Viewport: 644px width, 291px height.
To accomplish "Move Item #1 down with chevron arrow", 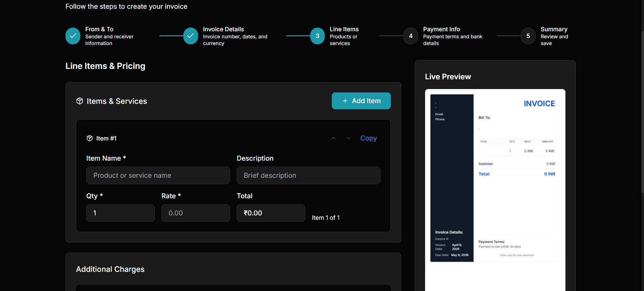I will (348, 138).
